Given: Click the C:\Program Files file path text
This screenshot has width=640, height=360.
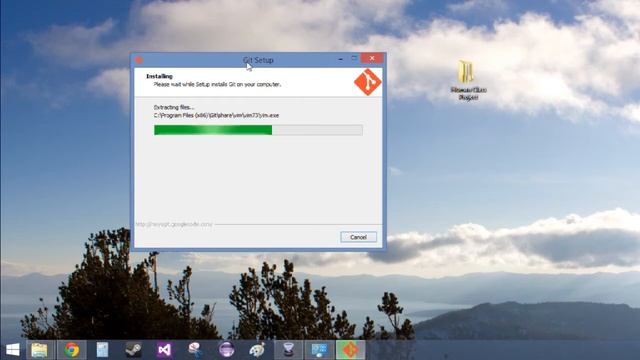Looking at the screenshot, I should pyautogui.click(x=216, y=116).
